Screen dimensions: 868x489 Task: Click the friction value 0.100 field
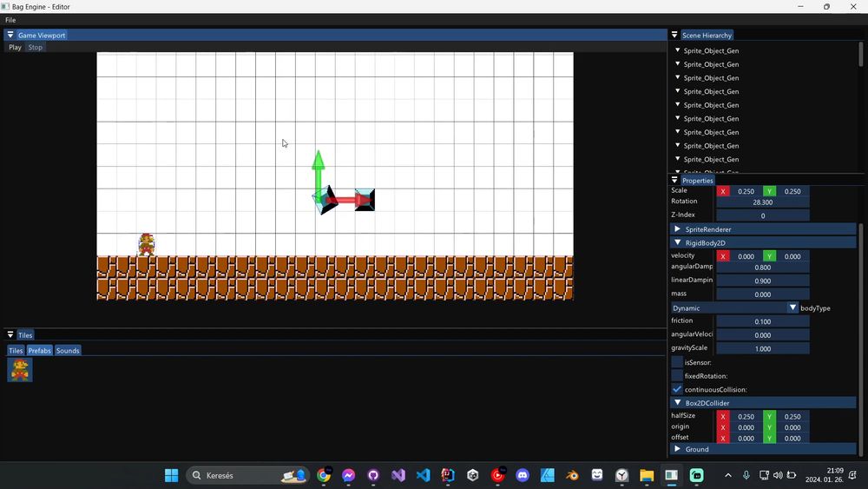pyautogui.click(x=763, y=321)
